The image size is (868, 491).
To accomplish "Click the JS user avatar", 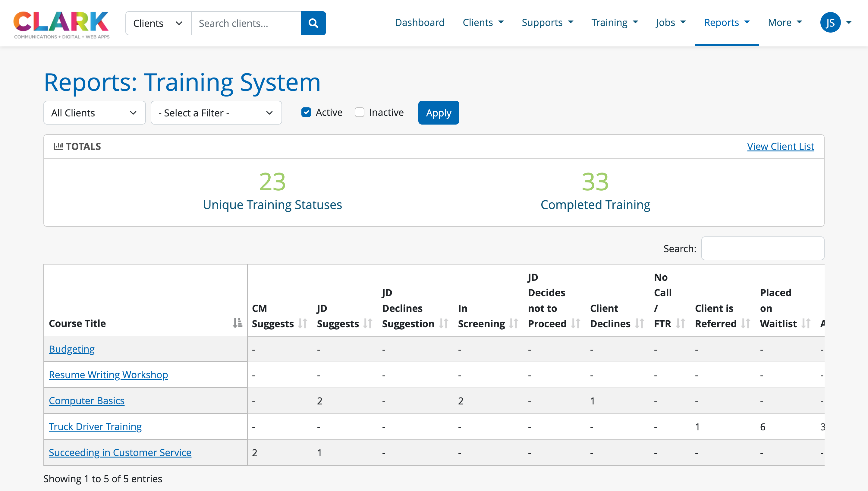I will click(x=830, y=23).
